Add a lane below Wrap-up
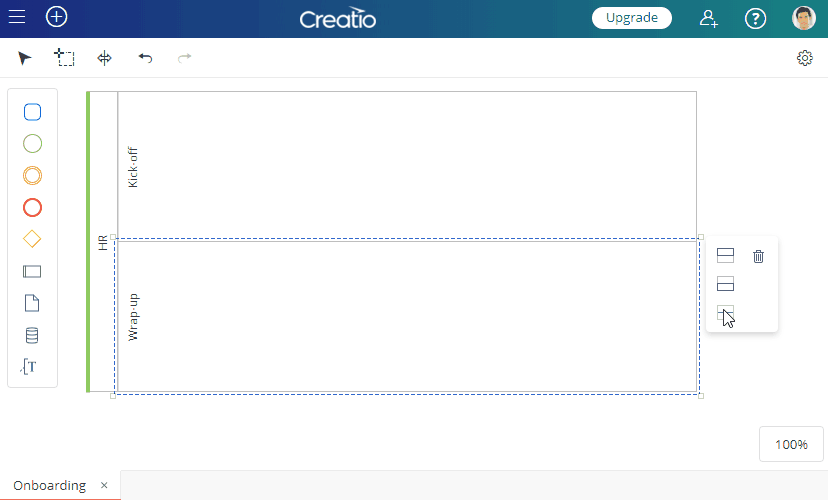 (x=726, y=284)
